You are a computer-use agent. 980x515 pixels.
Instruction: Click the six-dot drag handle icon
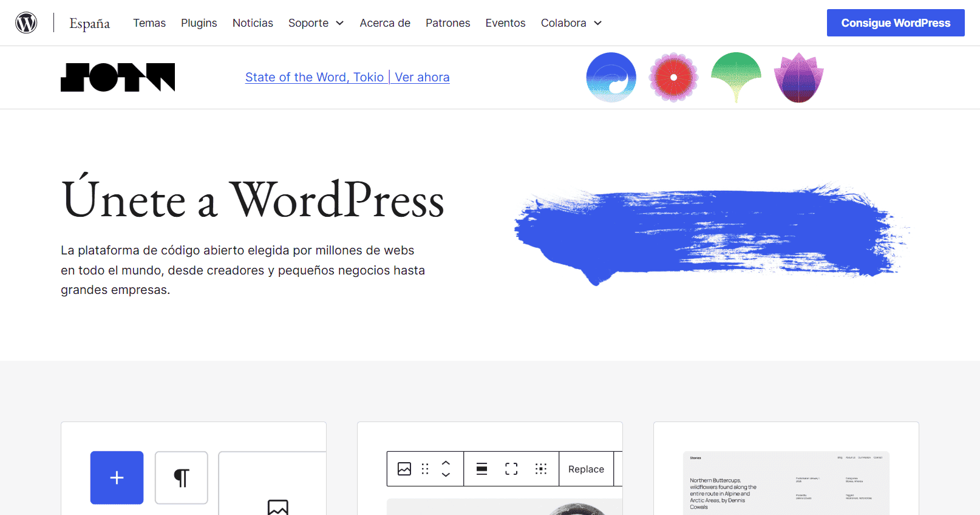click(x=425, y=469)
